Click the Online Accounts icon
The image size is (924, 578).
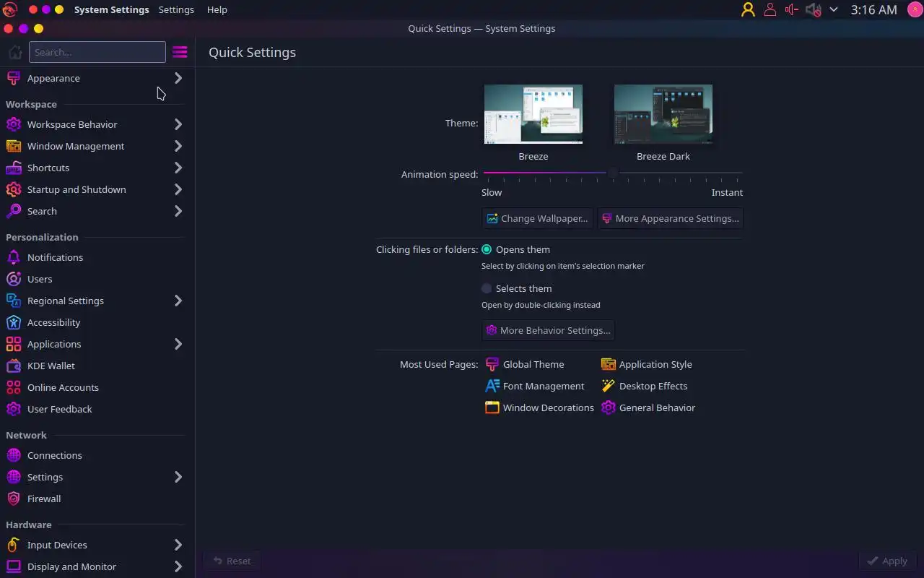(x=13, y=387)
